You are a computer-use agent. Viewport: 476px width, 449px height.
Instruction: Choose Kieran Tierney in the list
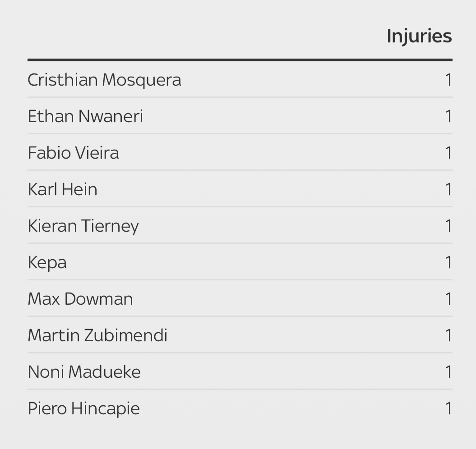[83, 226]
